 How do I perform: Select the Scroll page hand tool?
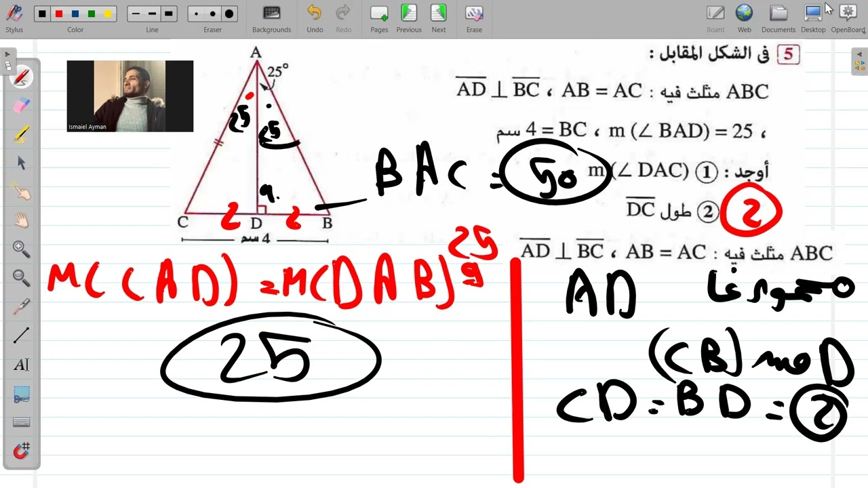(x=22, y=220)
